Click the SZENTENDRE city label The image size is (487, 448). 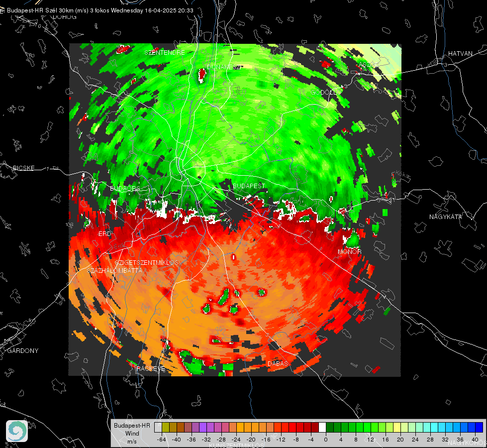165,53
